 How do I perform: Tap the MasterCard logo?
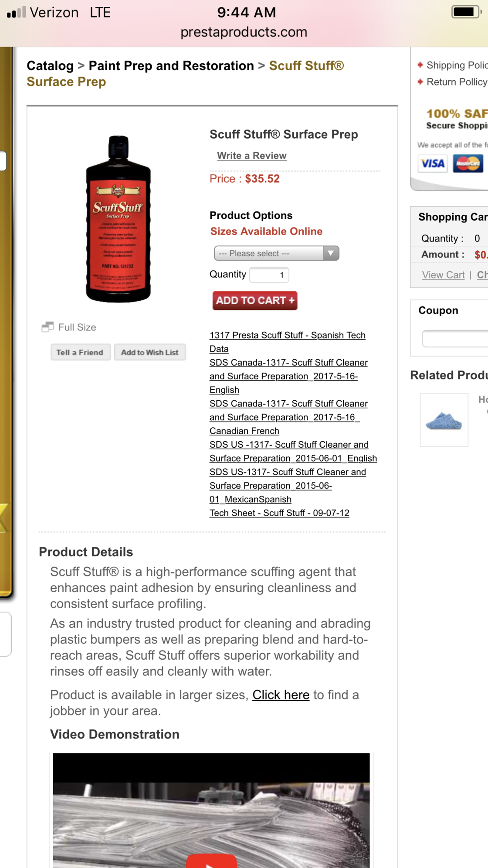click(468, 164)
